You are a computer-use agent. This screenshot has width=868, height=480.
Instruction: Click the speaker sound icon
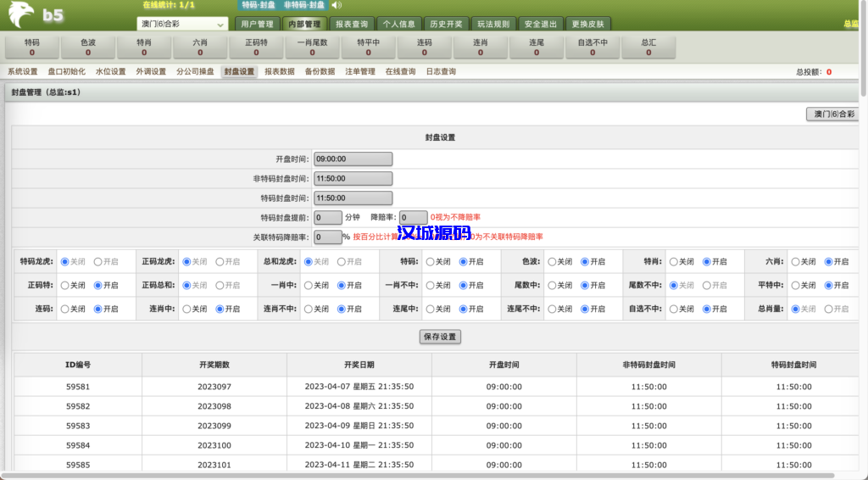337,5
